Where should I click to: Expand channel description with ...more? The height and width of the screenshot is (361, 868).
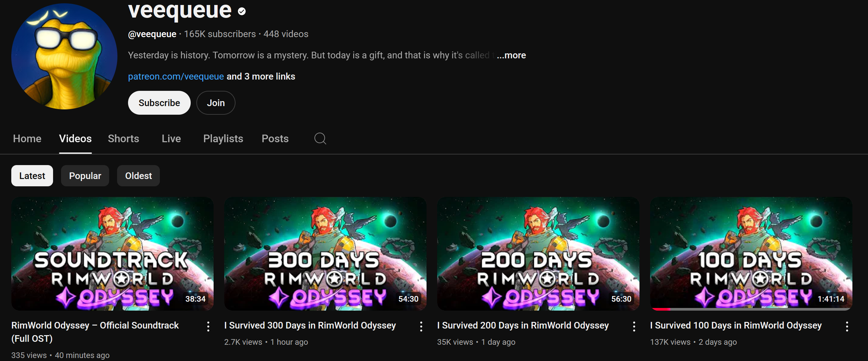coord(511,55)
